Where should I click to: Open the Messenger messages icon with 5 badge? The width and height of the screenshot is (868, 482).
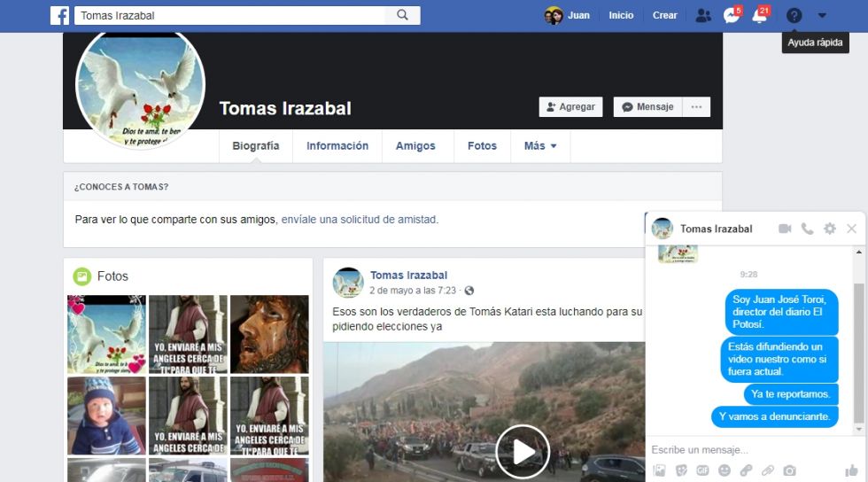732,15
